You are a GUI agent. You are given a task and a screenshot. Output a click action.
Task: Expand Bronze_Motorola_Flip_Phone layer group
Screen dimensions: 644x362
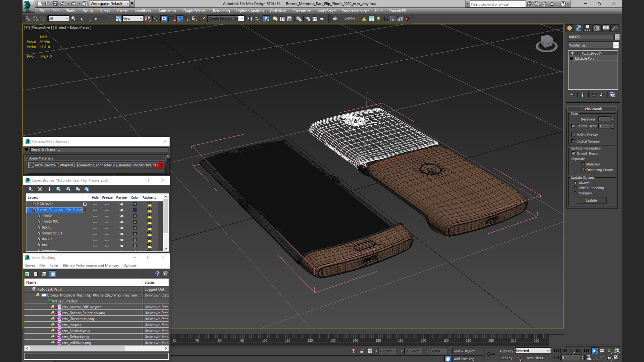30,209
